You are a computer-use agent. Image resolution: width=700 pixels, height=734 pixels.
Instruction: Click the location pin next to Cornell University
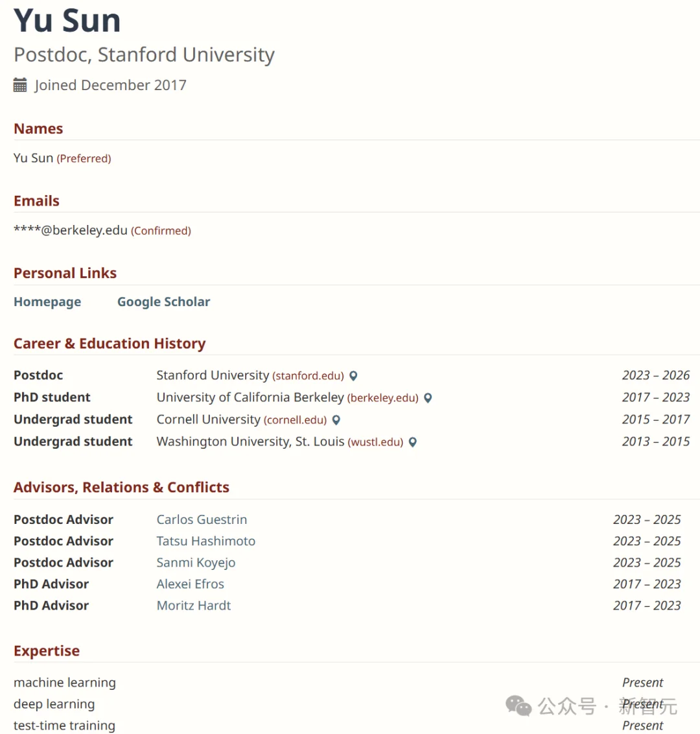(x=336, y=420)
